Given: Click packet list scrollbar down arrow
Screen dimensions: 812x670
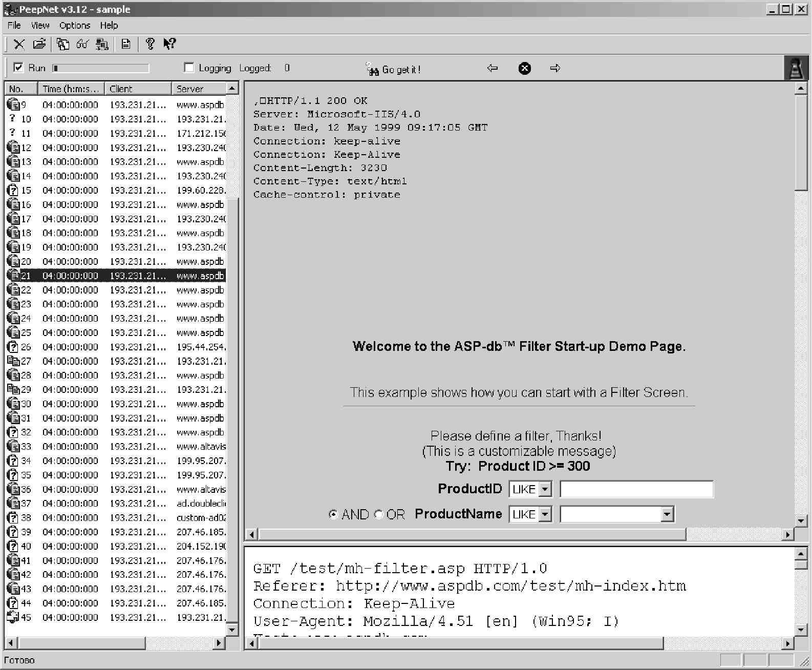Looking at the screenshot, I should 232,630.
